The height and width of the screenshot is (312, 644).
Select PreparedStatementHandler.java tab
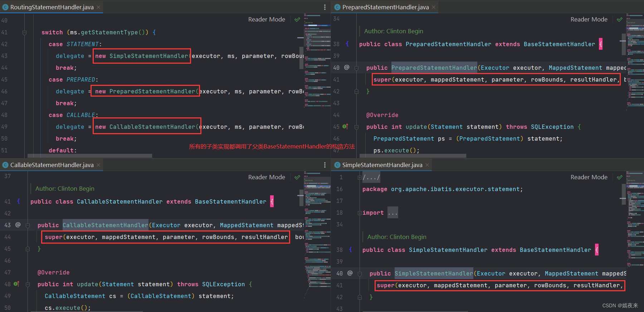pos(385,7)
